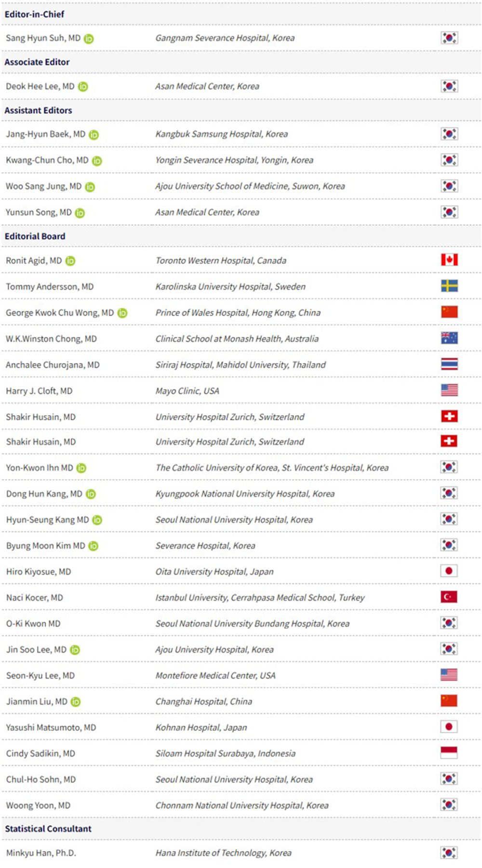
Task: Click the Statistical Consultant section heading
Action: (x=48, y=829)
